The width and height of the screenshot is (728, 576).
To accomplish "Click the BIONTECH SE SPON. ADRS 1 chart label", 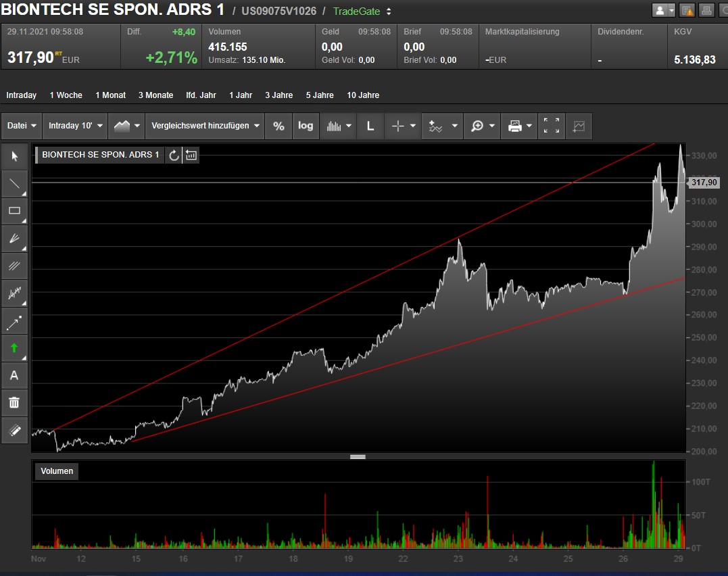I will tap(100, 155).
